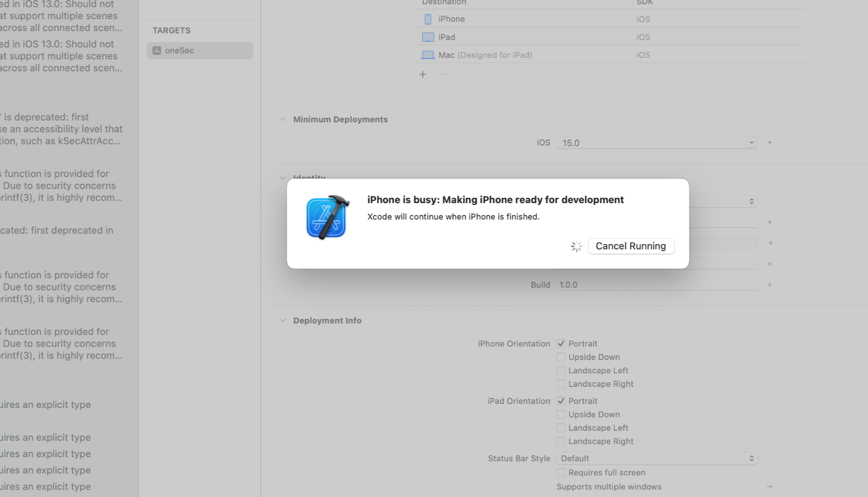Select the iPad destination row label

pyautogui.click(x=446, y=37)
